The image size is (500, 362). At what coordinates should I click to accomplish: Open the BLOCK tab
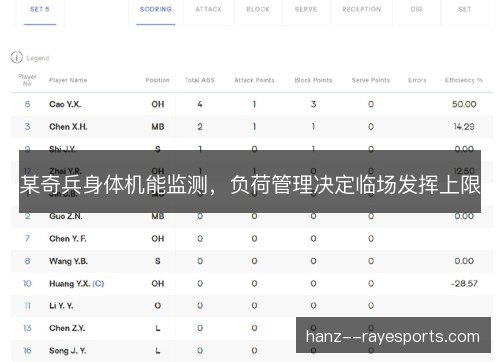click(x=258, y=9)
